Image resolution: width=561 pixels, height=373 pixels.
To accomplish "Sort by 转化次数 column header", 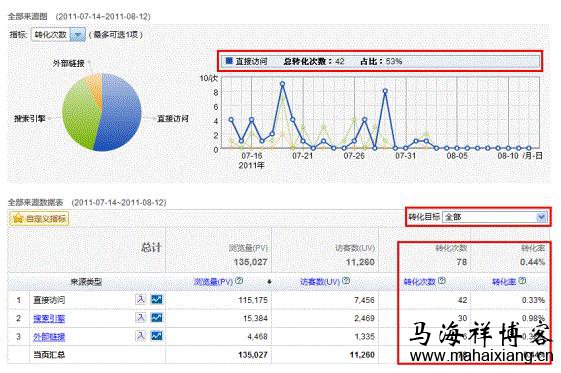I will (420, 282).
